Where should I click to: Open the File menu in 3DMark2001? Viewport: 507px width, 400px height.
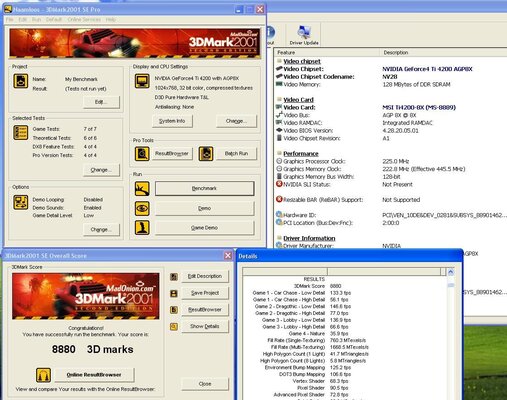(10, 20)
